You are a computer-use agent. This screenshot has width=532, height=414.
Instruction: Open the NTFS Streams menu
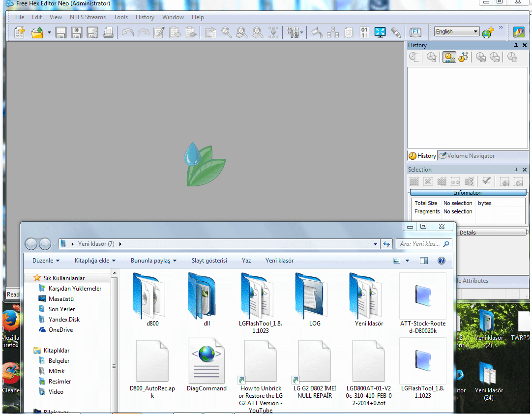coord(88,17)
